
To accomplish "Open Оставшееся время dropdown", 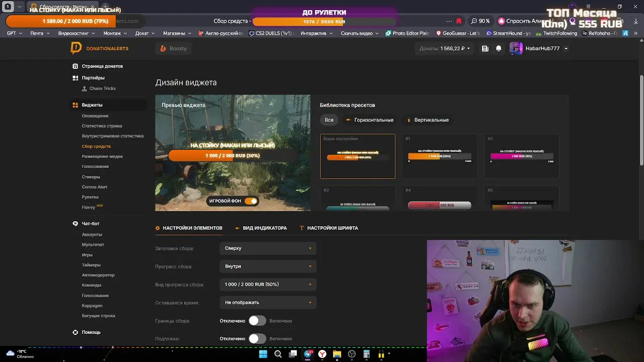I will click(268, 303).
